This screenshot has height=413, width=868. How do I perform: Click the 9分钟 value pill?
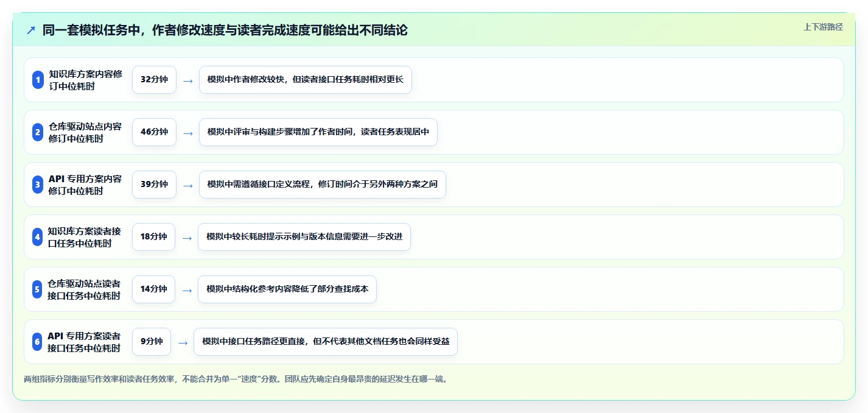click(x=152, y=342)
